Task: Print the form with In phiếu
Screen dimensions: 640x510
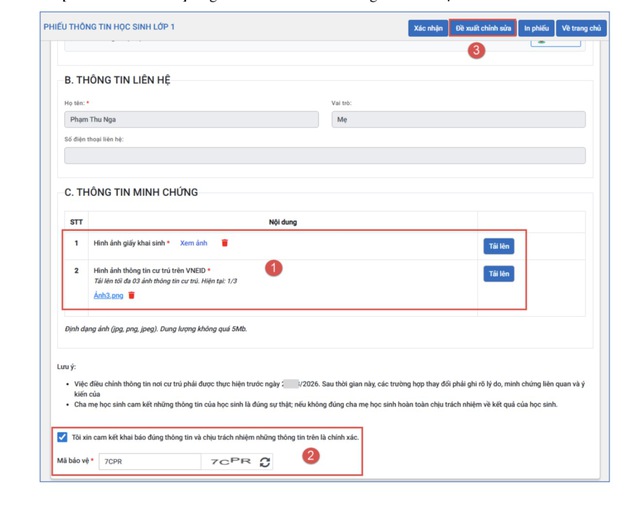Action: (x=537, y=28)
